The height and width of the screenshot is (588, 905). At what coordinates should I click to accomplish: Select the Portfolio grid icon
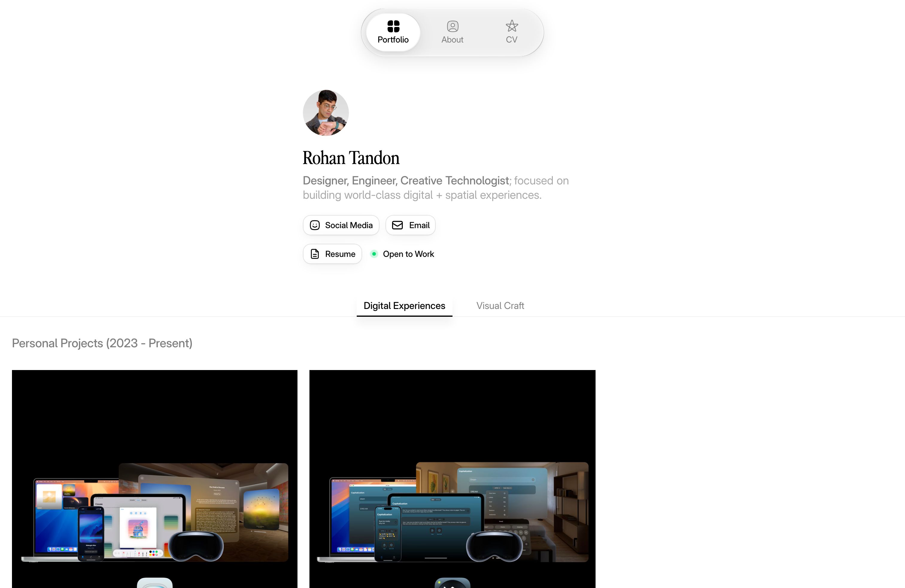tap(394, 27)
